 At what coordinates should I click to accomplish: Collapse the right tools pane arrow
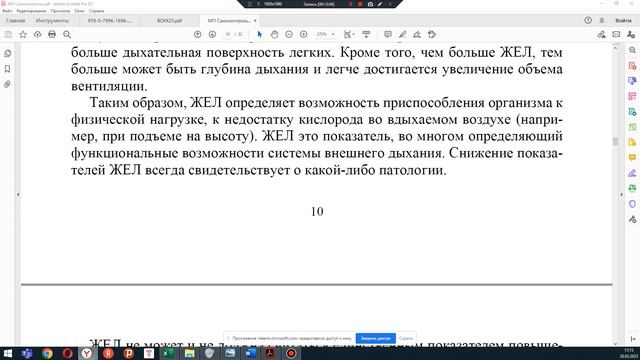click(622, 195)
